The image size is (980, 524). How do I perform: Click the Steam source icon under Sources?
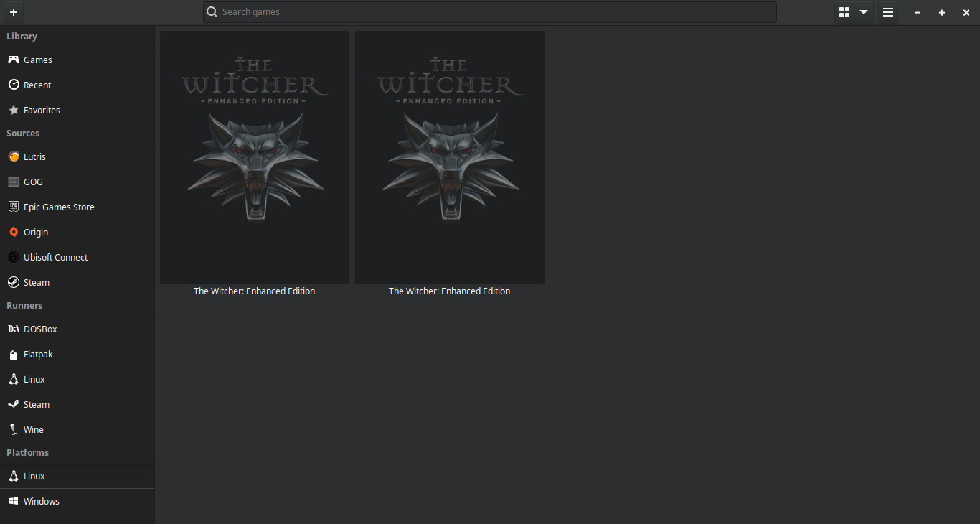14,282
